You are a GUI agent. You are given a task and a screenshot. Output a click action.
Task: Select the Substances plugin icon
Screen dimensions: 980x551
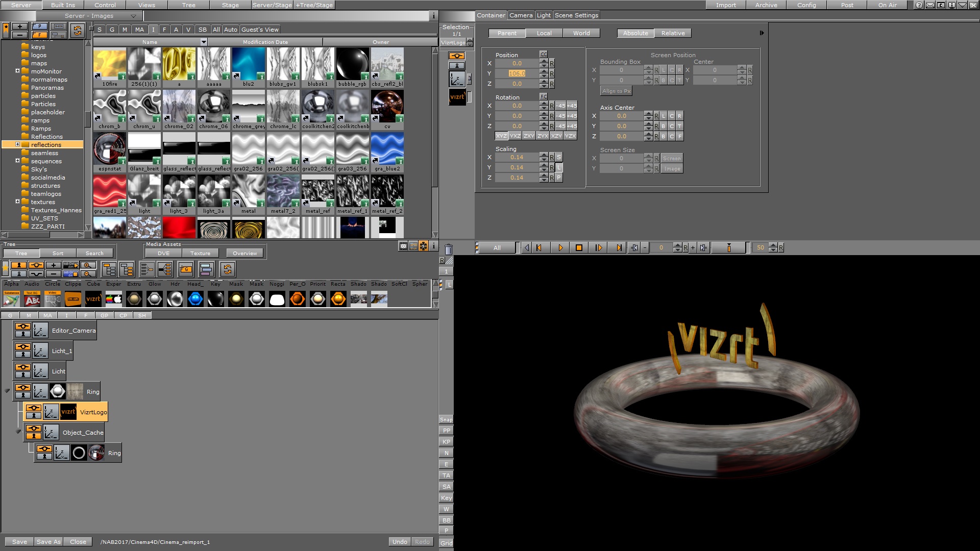[x=12, y=299]
